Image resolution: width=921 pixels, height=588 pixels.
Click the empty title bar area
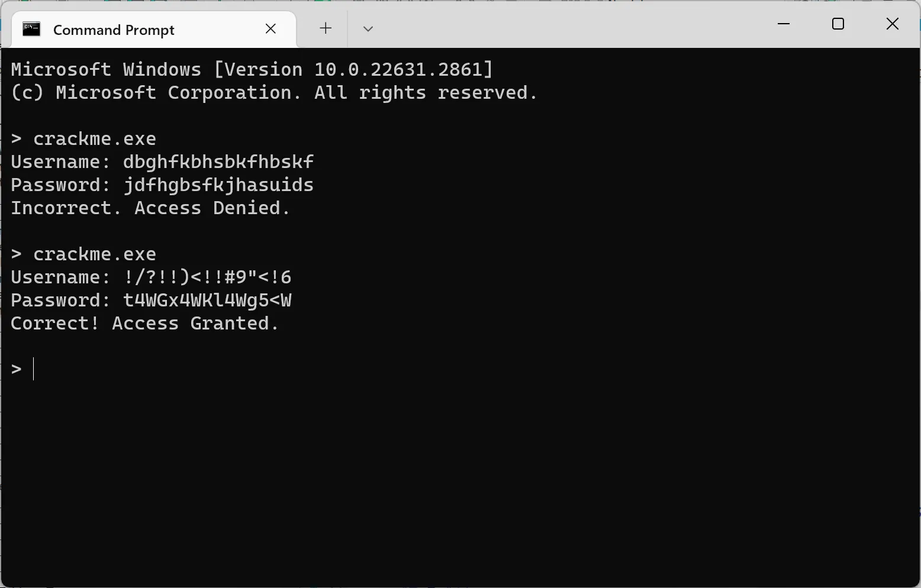(x=562, y=25)
